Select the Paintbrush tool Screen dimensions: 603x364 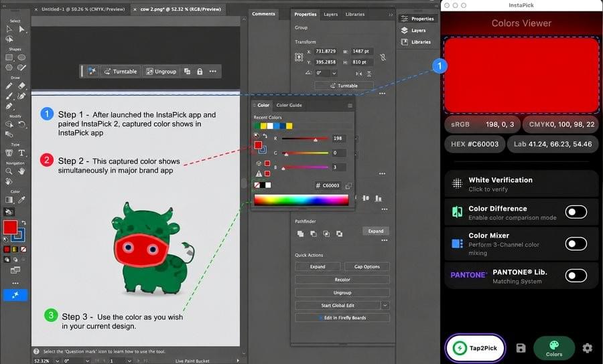[x=9, y=96]
